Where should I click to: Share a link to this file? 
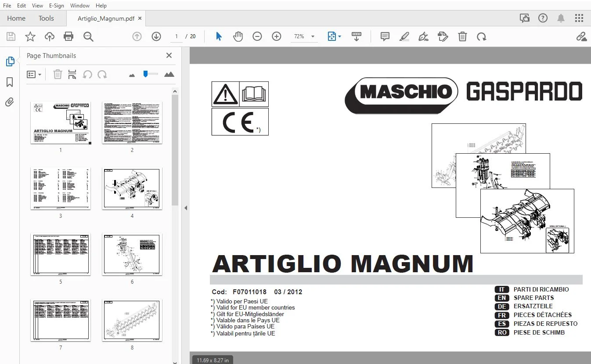tap(581, 36)
